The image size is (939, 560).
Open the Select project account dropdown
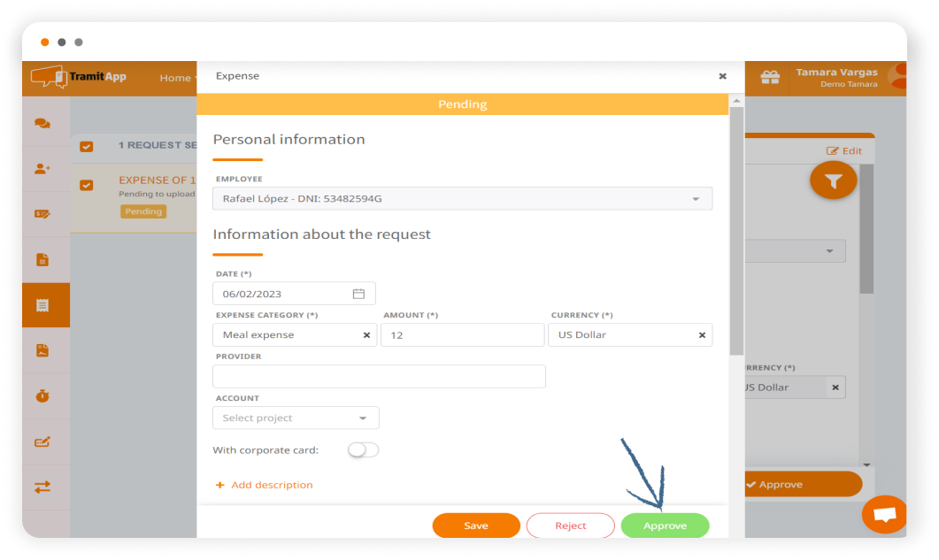tap(296, 418)
